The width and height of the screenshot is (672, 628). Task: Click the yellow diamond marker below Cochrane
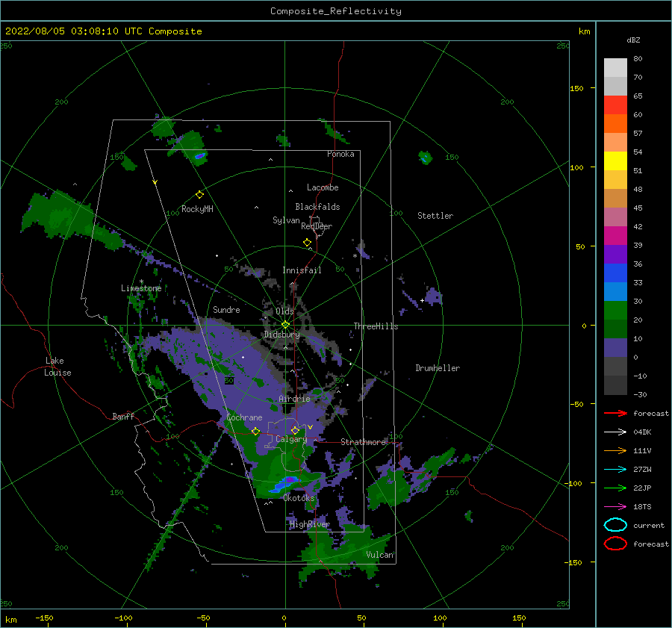pos(255,432)
